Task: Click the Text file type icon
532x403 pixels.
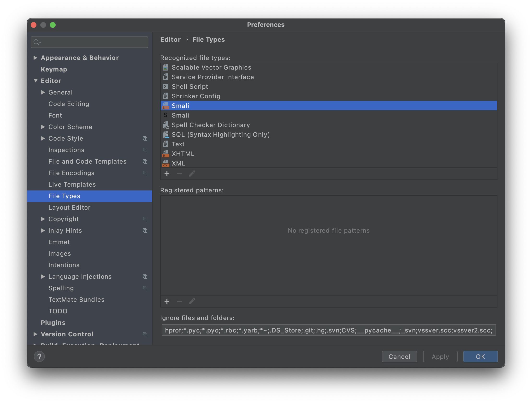Action: click(166, 144)
